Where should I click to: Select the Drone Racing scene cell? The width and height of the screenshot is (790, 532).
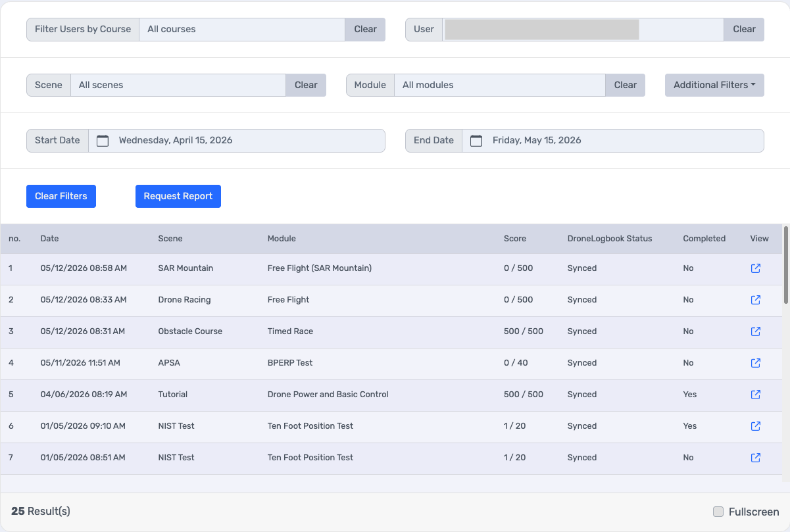184,300
